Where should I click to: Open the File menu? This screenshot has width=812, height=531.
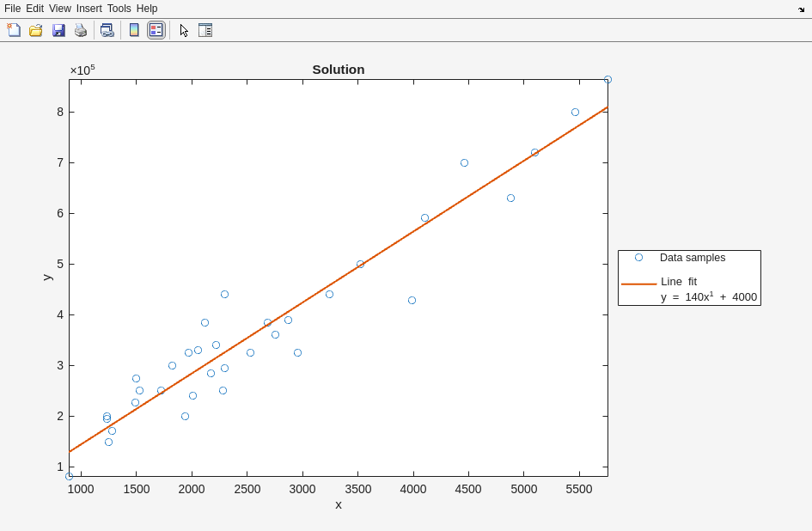(x=12, y=9)
